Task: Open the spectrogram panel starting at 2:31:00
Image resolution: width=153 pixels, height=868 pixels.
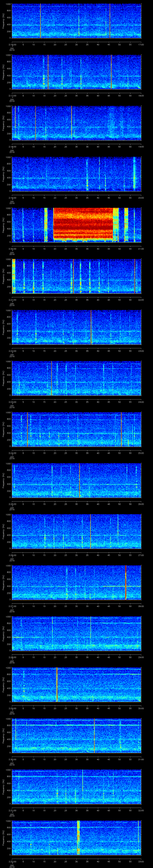Action: pos(76,787)
